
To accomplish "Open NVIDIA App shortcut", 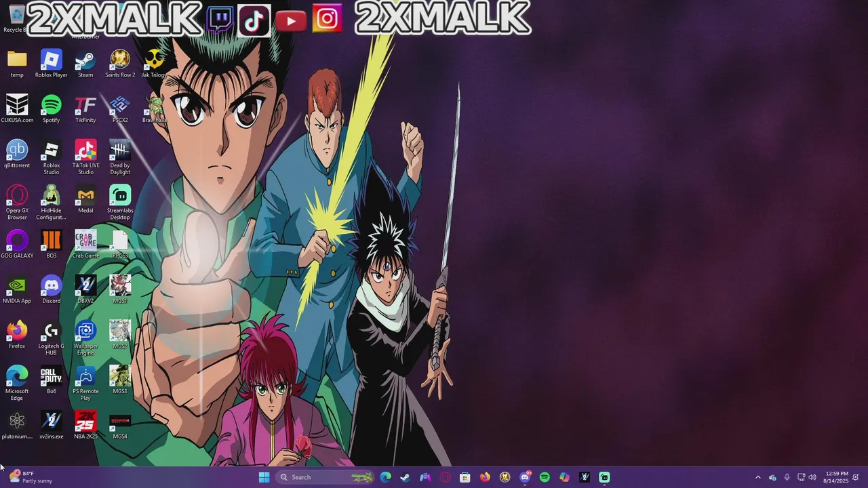I will pos(17,289).
